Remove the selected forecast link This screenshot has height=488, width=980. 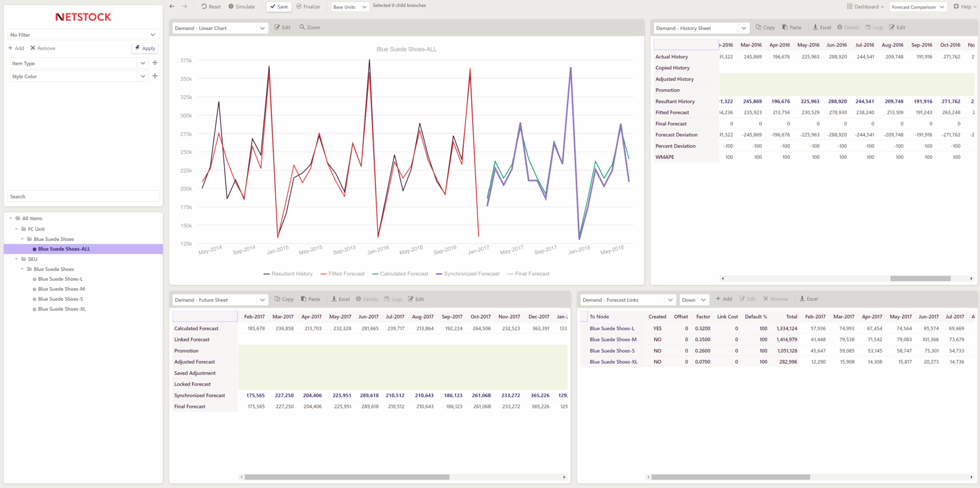[x=775, y=299]
